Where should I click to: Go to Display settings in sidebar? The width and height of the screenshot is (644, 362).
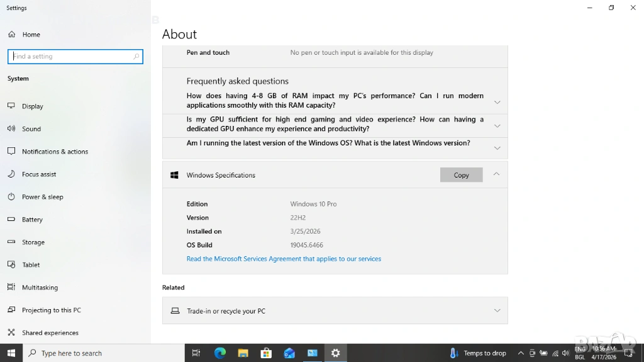pos(33,106)
